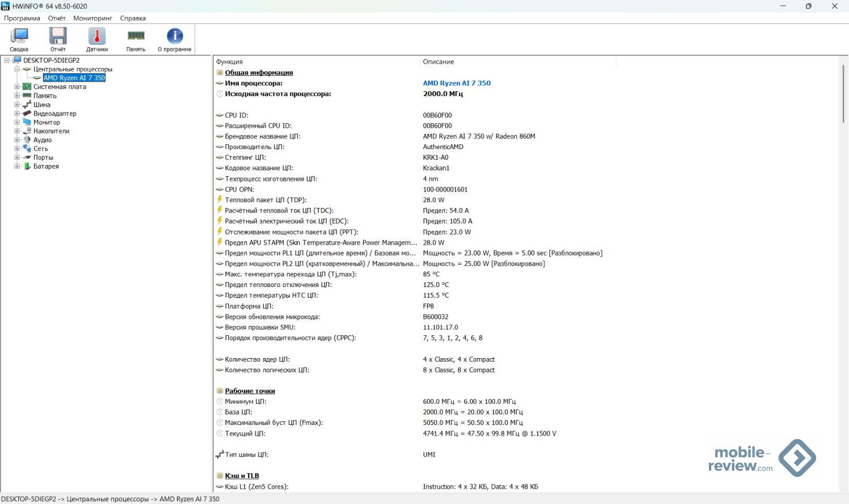Click the bus icon beside Тип шины ЦП
849x504 pixels.
220,455
